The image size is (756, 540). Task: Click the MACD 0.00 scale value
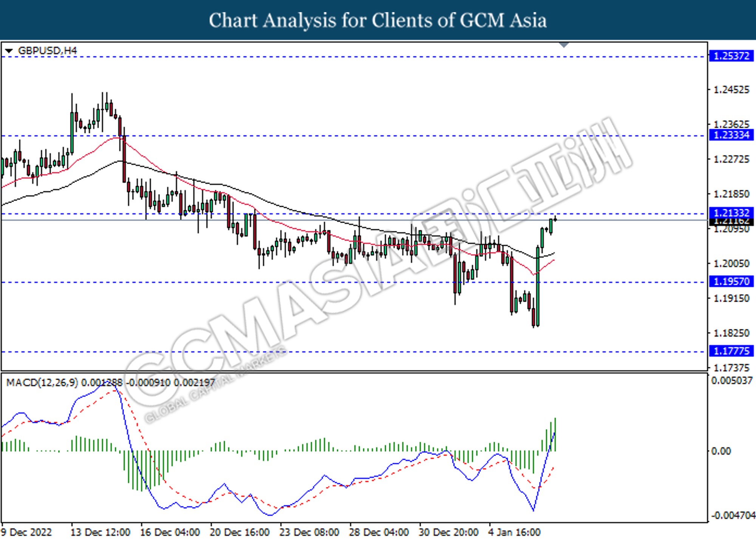pos(721,451)
